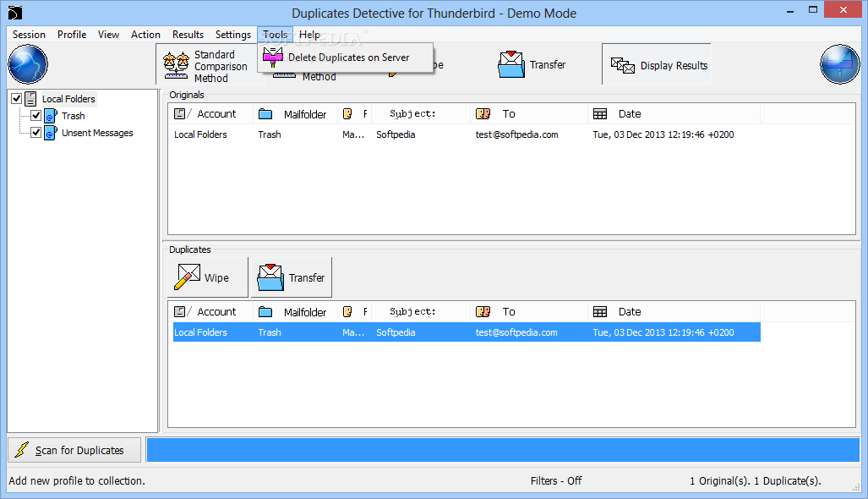868x499 pixels.
Task: Click the blue scan progress bar
Action: coord(503,450)
